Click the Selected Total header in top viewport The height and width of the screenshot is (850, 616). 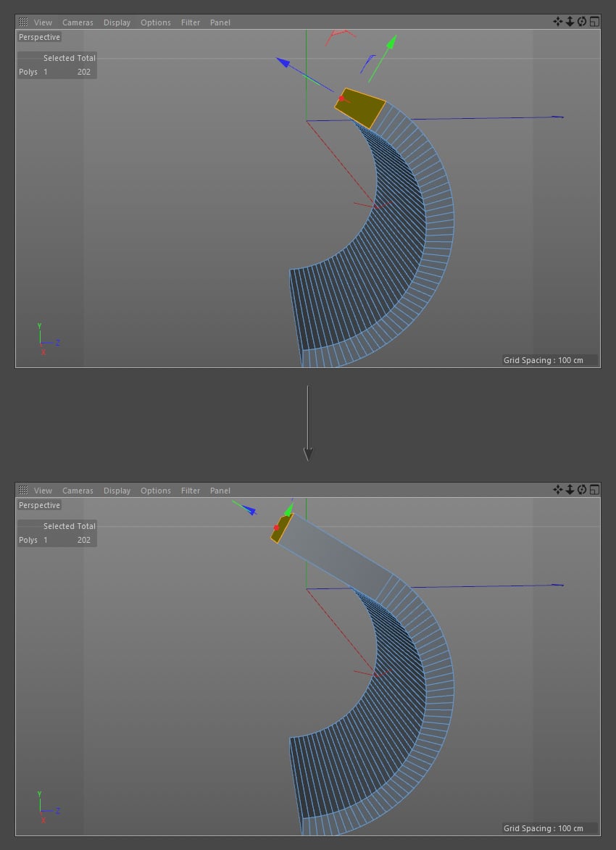coord(70,58)
